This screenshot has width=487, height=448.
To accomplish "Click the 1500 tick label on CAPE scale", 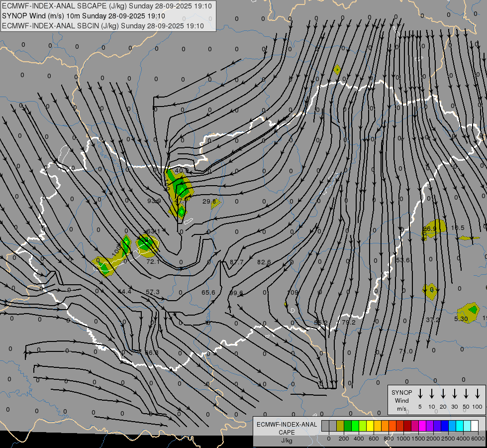I will click(x=418, y=439).
